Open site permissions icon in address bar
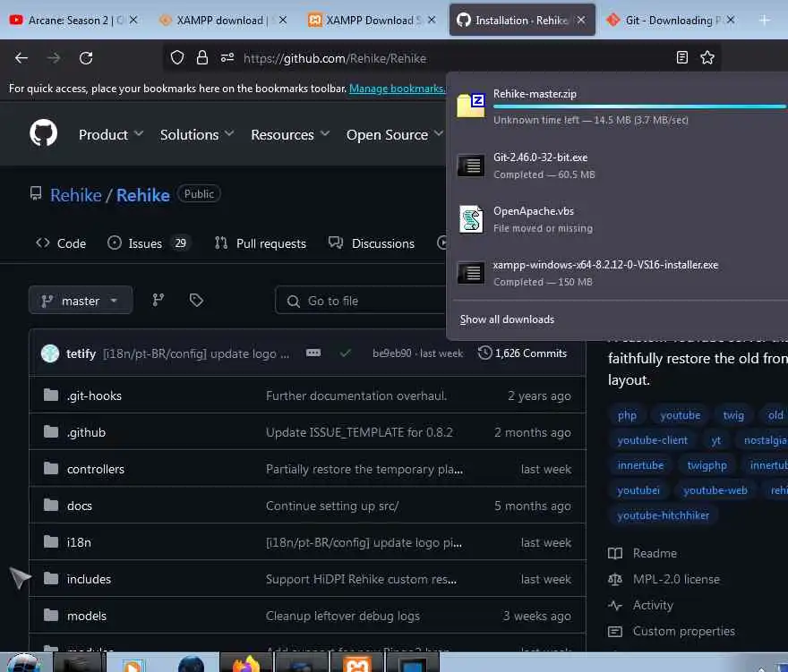The height and width of the screenshot is (672, 788). coord(227,58)
